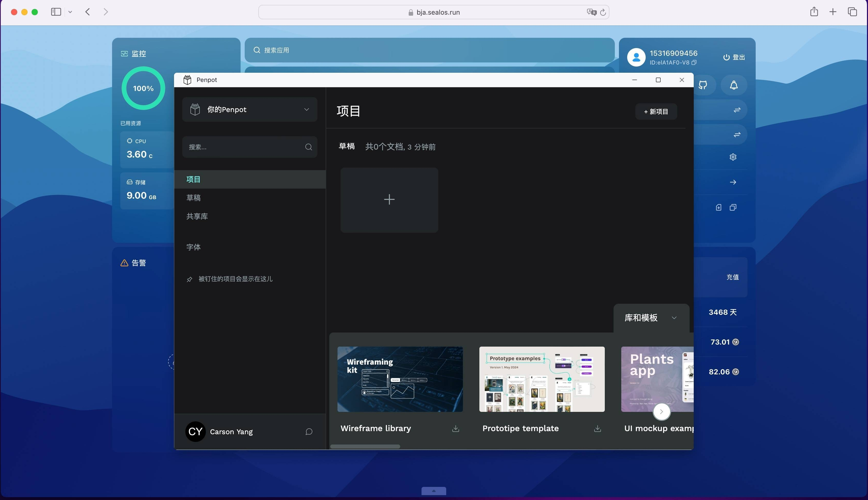Click the 82.06 balance value

(x=719, y=372)
